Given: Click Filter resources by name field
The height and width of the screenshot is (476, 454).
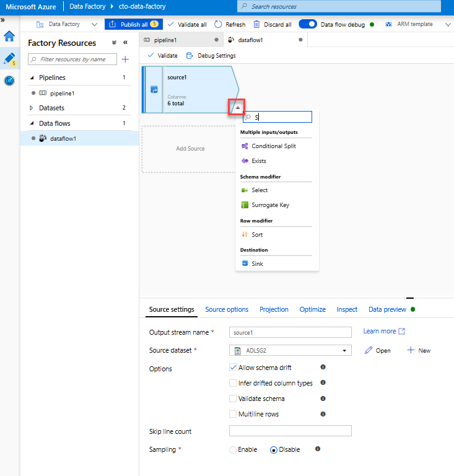Looking at the screenshot, I should pyautogui.click(x=72, y=59).
